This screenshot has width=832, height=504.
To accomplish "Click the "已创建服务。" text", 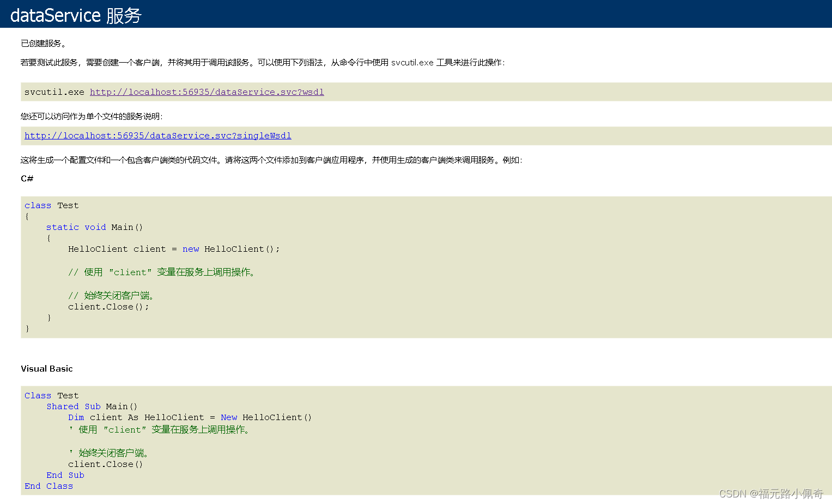I will 44,44.
